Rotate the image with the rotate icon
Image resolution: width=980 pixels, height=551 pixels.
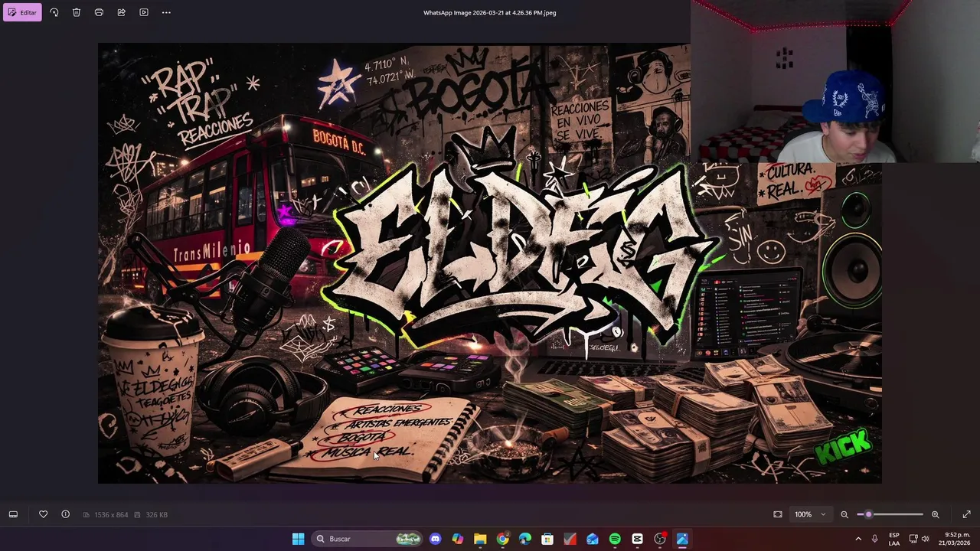pyautogui.click(x=54, y=12)
